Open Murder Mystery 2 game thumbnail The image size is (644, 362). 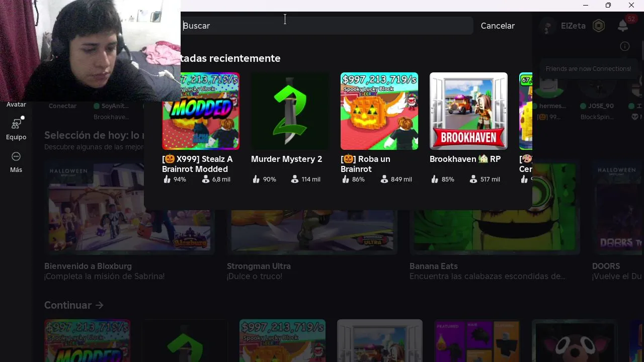pyautogui.click(x=290, y=111)
